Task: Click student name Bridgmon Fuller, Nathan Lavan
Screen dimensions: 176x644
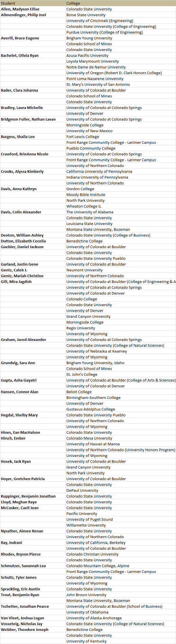Action: (28, 119)
